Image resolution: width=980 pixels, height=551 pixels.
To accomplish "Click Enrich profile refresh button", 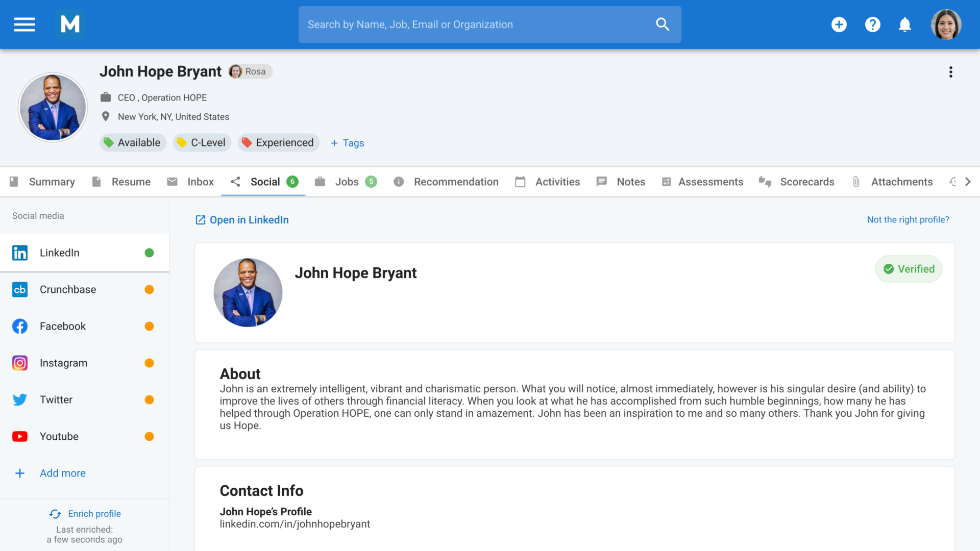I will (85, 514).
